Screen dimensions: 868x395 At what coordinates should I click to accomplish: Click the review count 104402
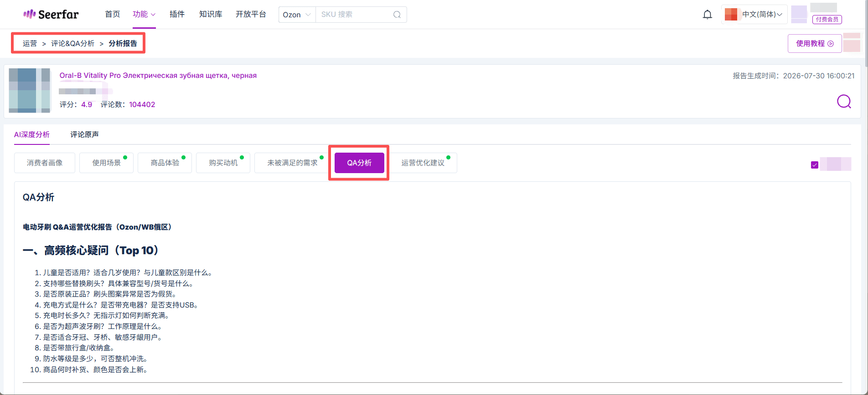point(142,105)
